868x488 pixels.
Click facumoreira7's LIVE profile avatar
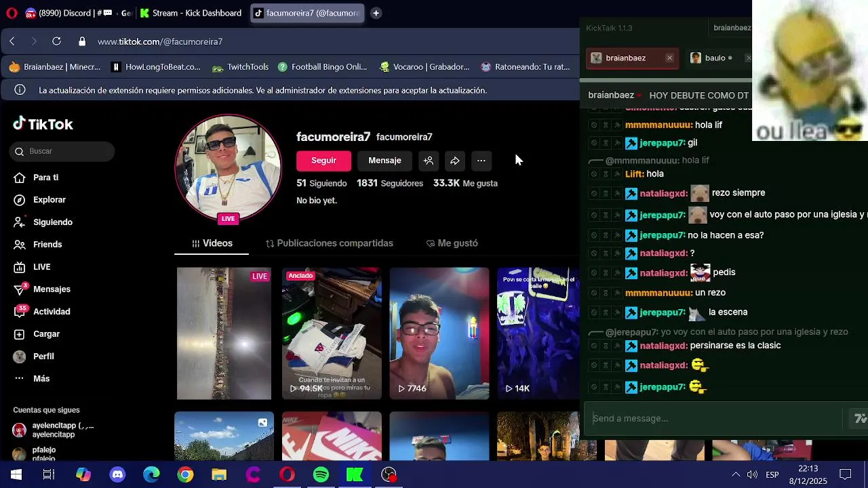pyautogui.click(x=229, y=169)
